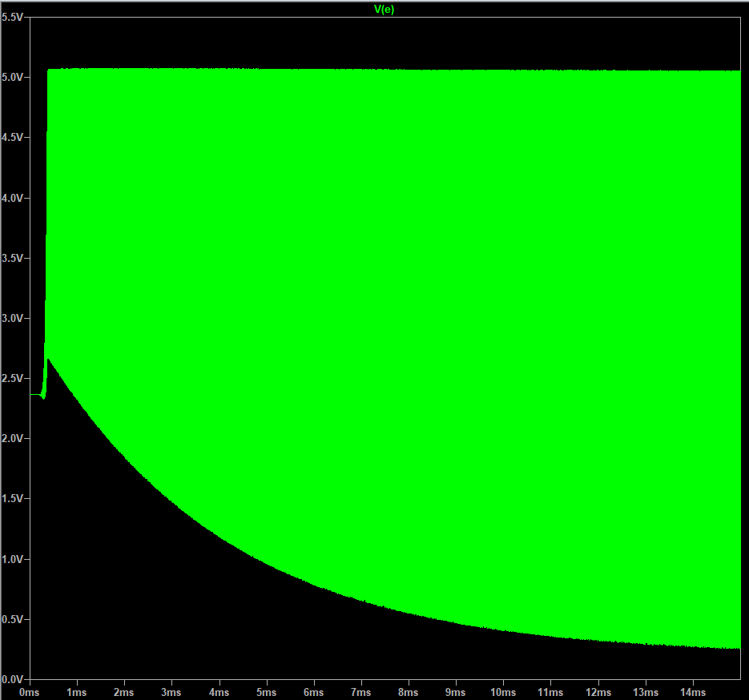Click the 13ms time axis label
749x700 pixels.
646,692
